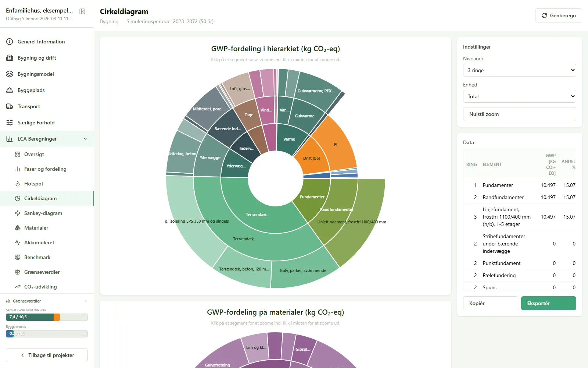The width and height of the screenshot is (588, 368).
Task: Click the Hotspot flame icon
Action: (x=18, y=184)
